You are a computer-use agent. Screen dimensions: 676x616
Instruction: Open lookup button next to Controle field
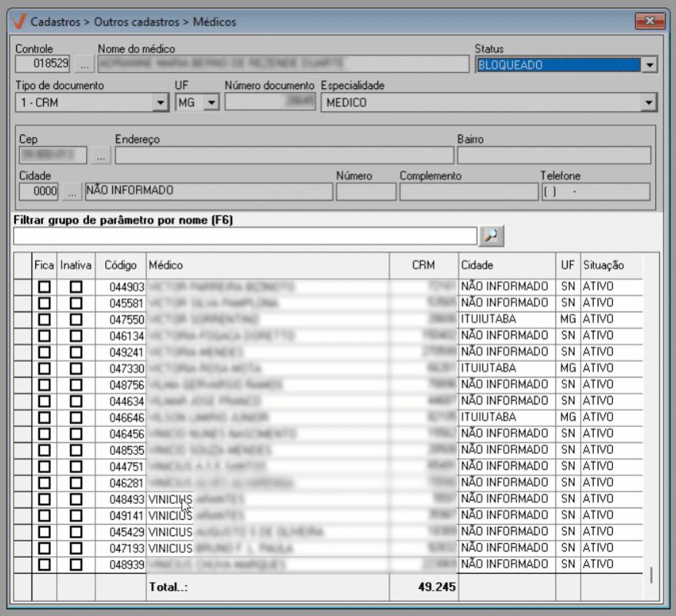tap(84, 65)
